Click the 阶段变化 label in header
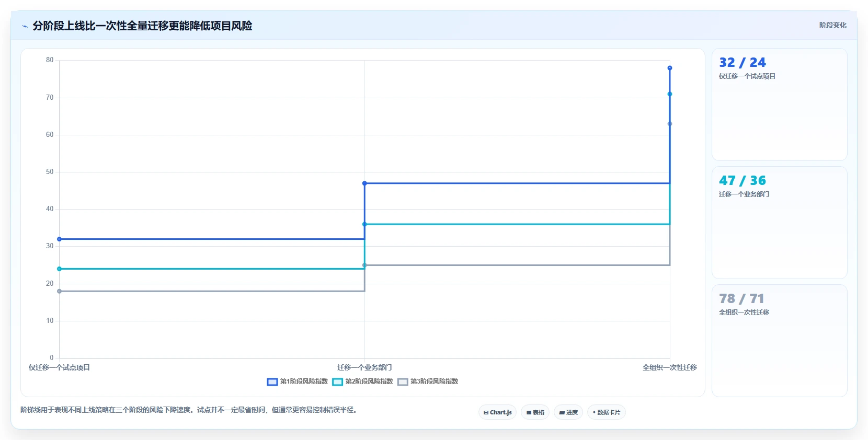Viewport: 868px width, 440px height. pos(832,25)
